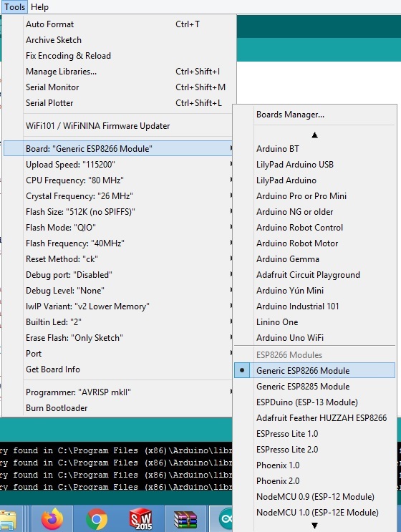Open the Port submenu
This screenshot has height=532, width=401.
click(118, 354)
